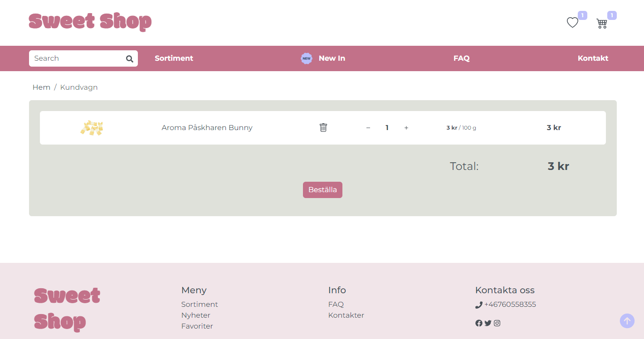Go to New In section
Image resolution: width=644 pixels, height=339 pixels.
pos(332,58)
